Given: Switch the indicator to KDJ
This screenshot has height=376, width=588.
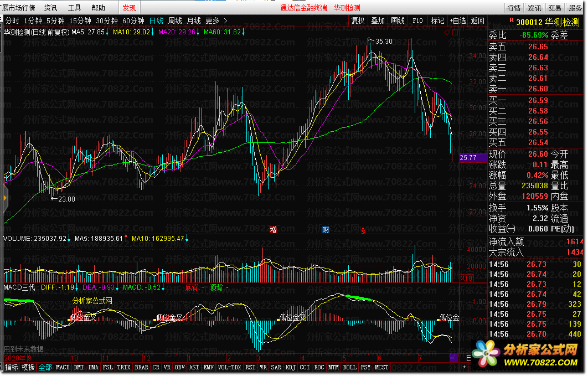Looking at the screenshot, I should pyautogui.click(x=290, y=367).
